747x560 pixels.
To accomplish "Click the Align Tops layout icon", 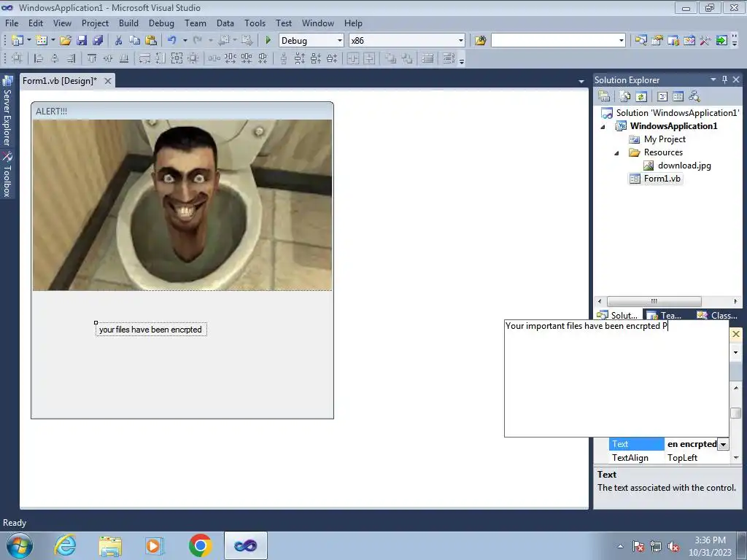I will [92, 58].
